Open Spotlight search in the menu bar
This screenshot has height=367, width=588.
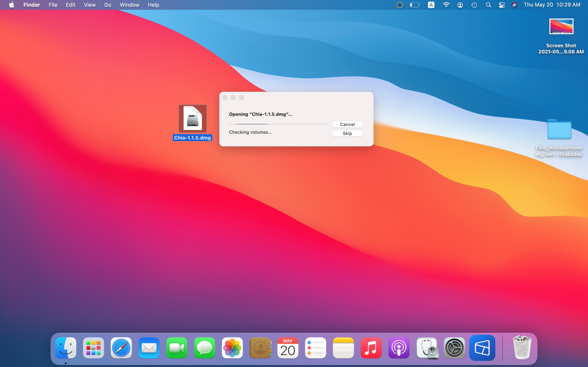coord(488,5)
